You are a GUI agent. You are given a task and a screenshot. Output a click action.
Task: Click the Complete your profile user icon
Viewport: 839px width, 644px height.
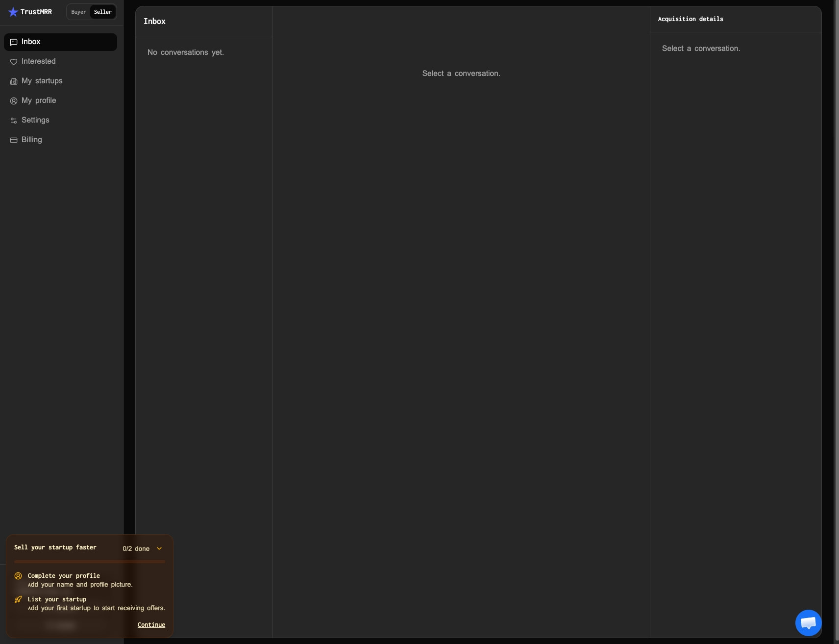click(x=18, y=576)
